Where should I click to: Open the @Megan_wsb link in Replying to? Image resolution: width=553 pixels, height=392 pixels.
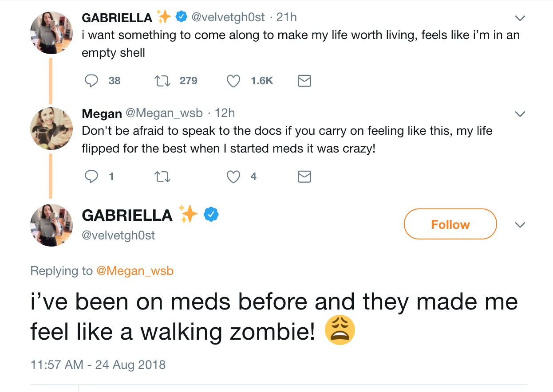tap(135, 270)
